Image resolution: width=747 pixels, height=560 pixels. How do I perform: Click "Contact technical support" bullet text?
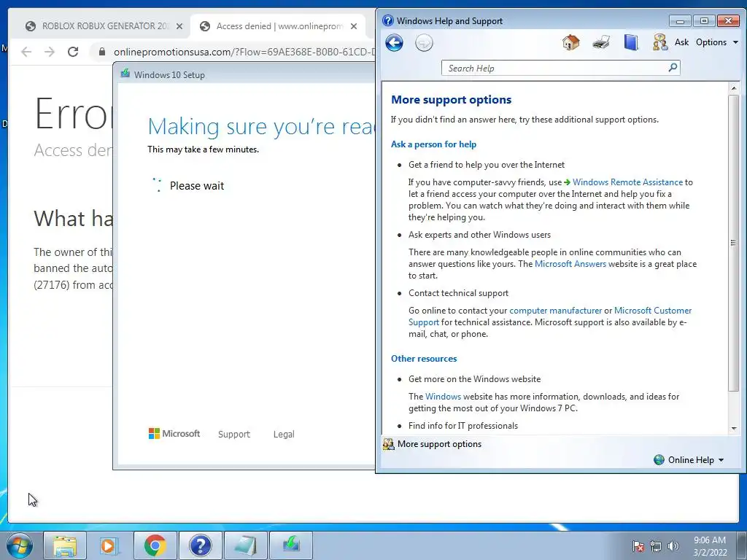(458, 293)
